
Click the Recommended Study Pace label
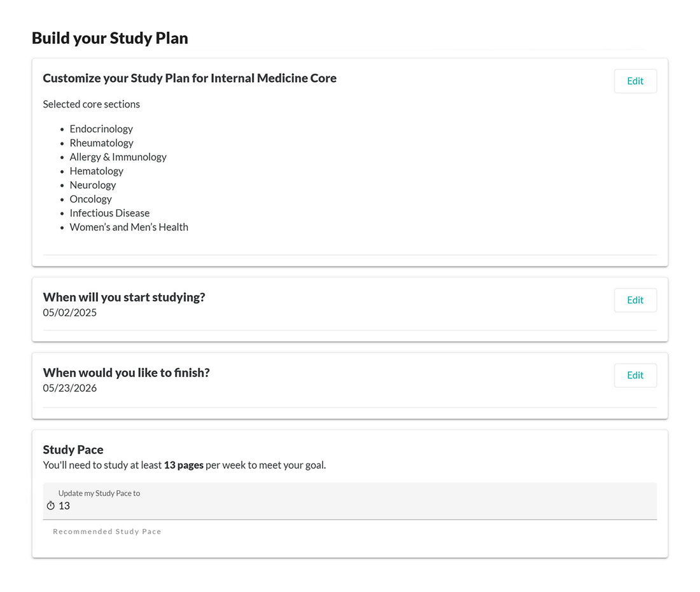(x=107, y=531)
